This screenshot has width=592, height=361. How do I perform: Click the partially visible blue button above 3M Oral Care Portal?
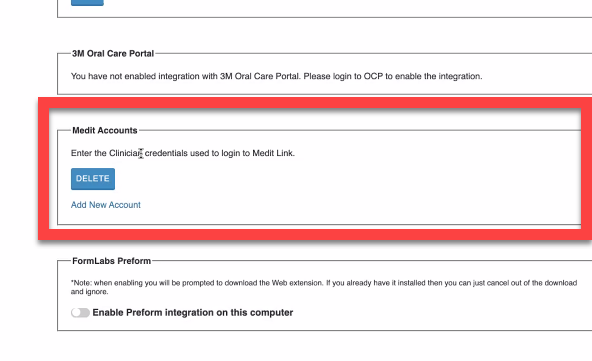tap(87, 2)
